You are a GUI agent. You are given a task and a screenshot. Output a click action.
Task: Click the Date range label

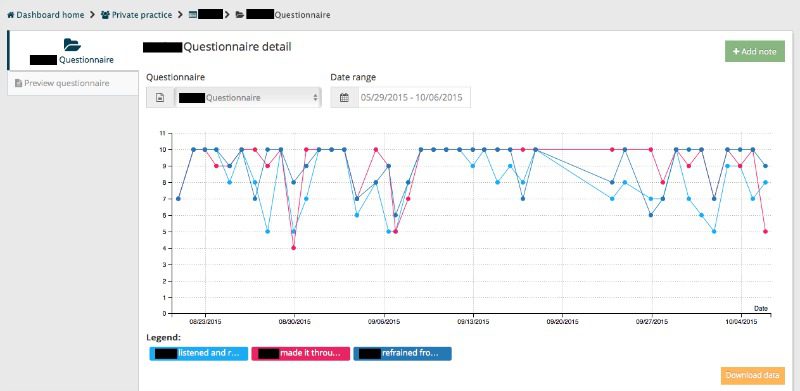(x=353, y=78)
